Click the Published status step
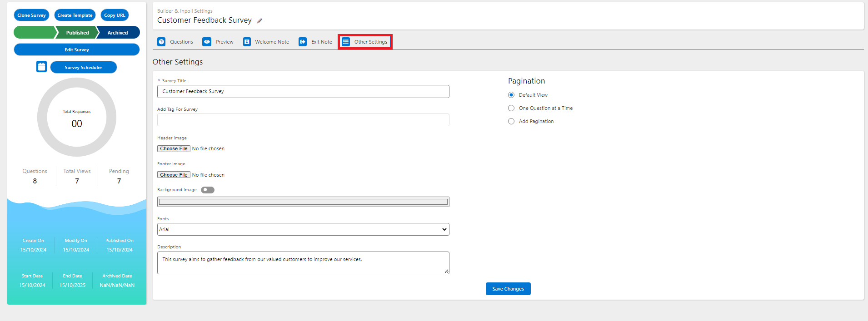 76,33
